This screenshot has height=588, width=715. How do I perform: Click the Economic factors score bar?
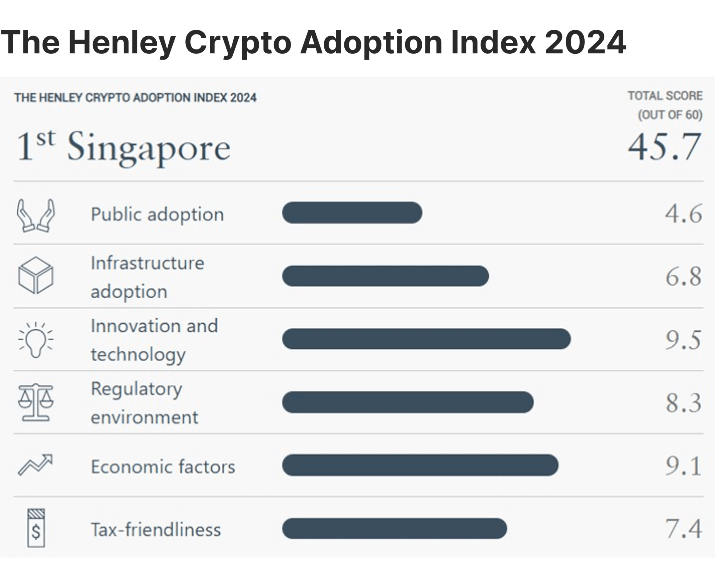420,465
